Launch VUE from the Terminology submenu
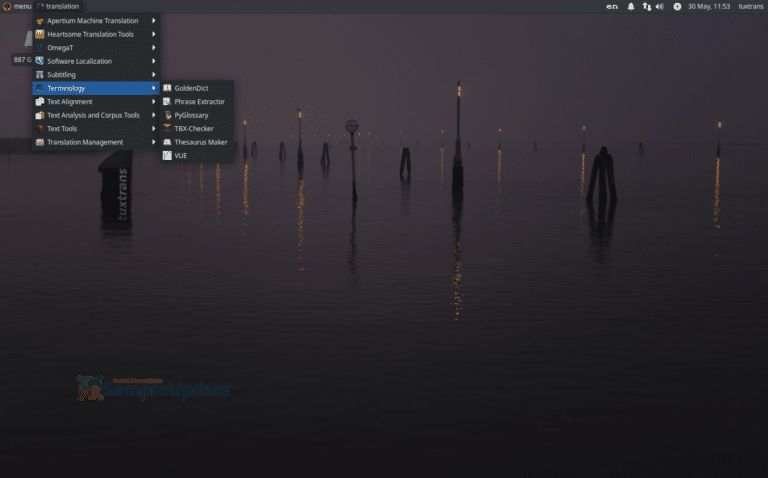Screen dimensions: 768x478 pyautogui.click(x=197, y=155)
